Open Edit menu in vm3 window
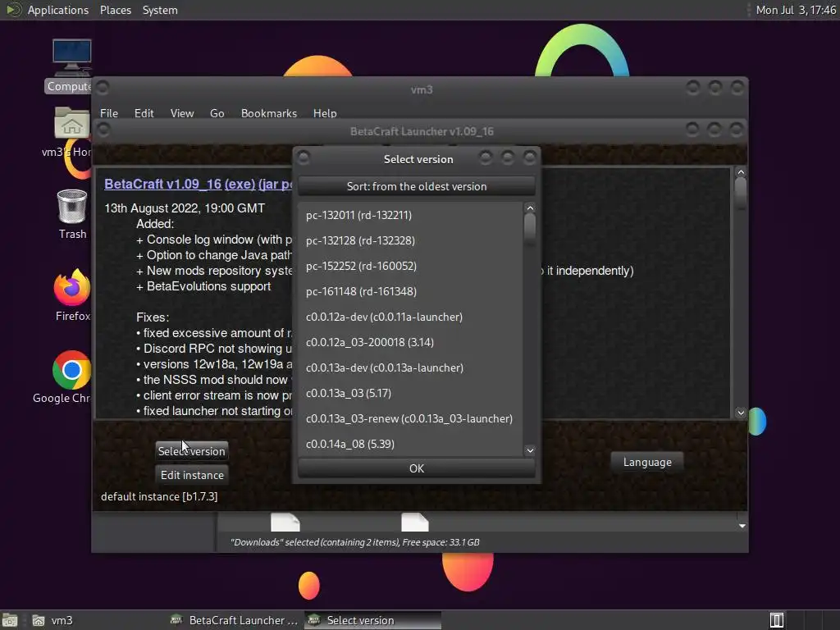The width and height of the screenshot is (840, 630). click(144, 113)
